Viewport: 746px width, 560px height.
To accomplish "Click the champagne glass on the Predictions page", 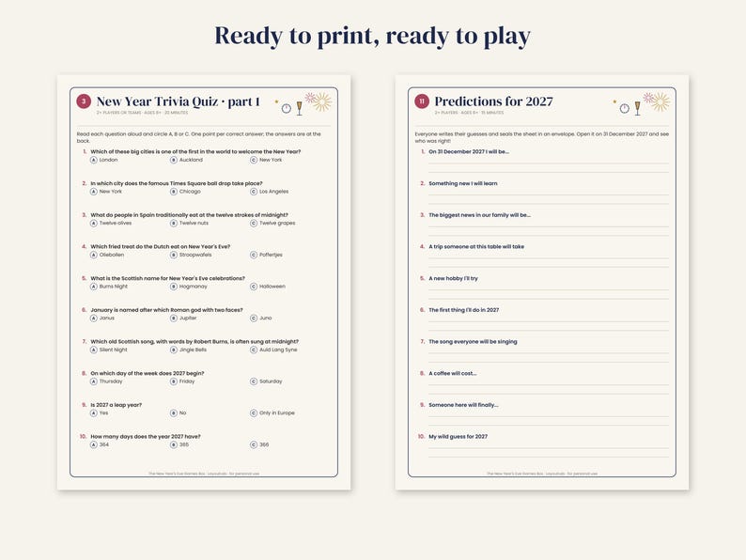I will (638, 108).
